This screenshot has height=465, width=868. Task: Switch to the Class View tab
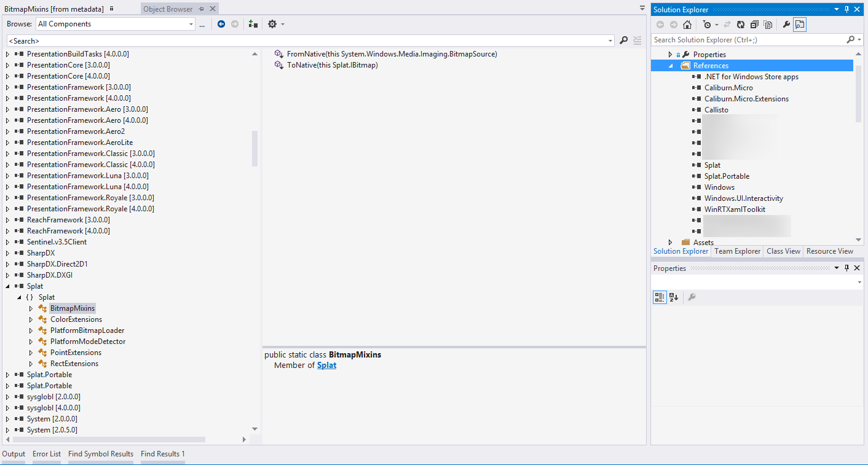pos(783,251)
